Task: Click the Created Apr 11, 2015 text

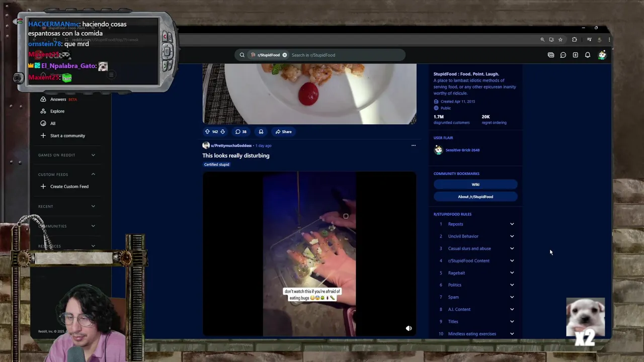Action: 457,102
